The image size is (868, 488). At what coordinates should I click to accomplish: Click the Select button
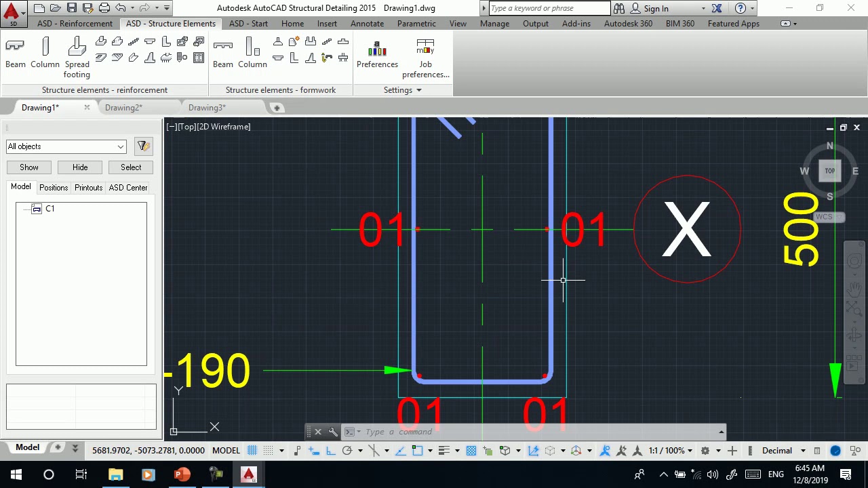131,167
